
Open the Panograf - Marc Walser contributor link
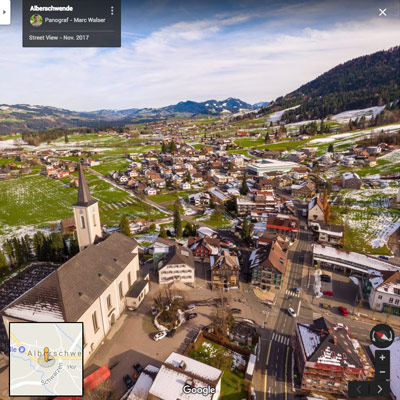[75, 20]
